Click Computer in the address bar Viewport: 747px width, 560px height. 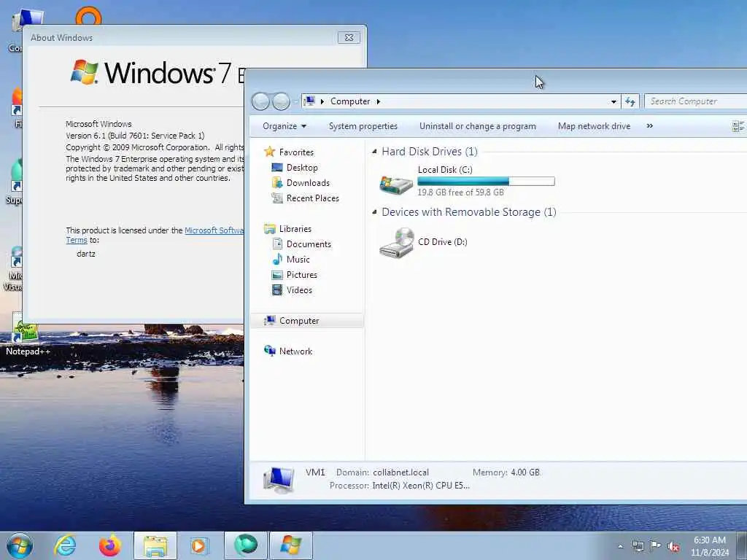pyautogui.click(x=350, y=101)
